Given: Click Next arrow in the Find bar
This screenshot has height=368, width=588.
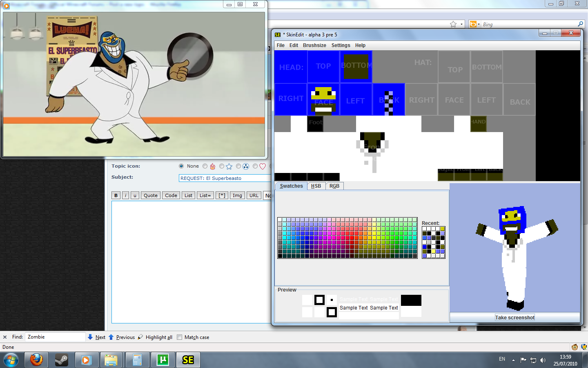Looking at the screenshot, I should 96,337.
